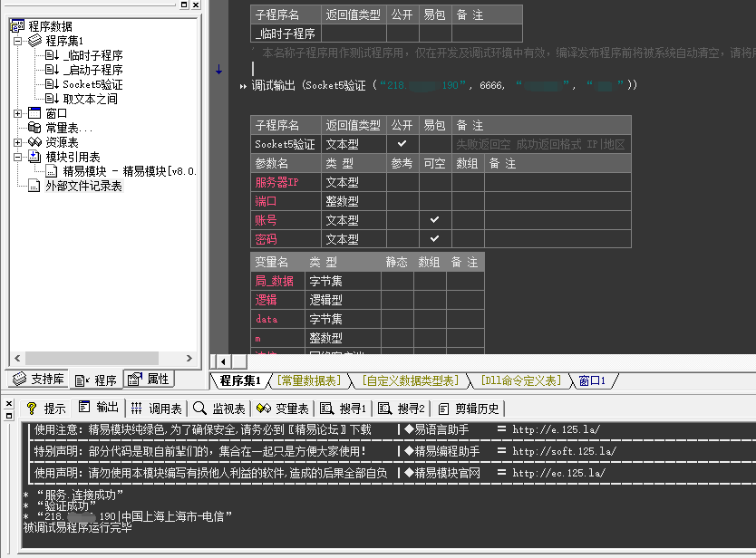
Task: Click the 程序集1 stack icon
Action: coord(34,41)
